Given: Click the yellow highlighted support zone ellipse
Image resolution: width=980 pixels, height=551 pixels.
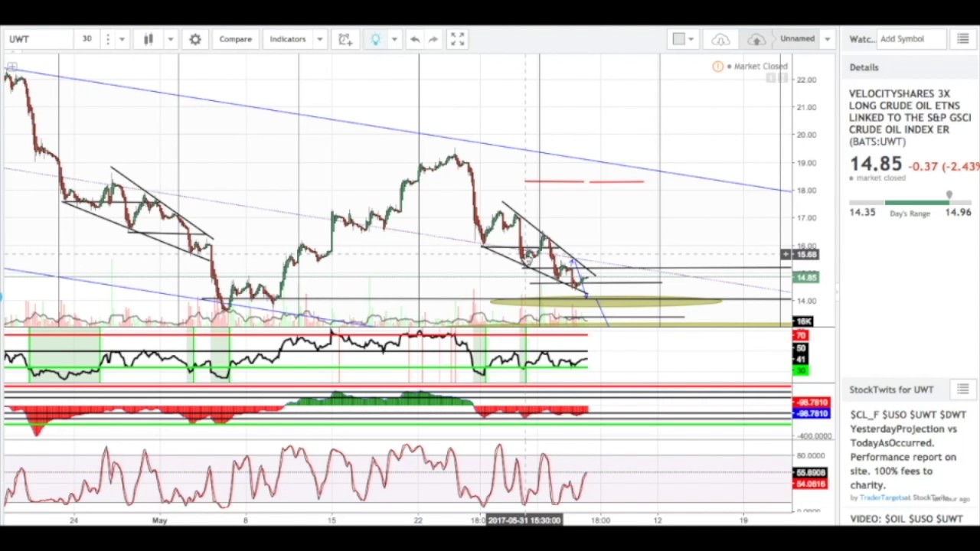Looking at the screenshot, I should 606,302.
